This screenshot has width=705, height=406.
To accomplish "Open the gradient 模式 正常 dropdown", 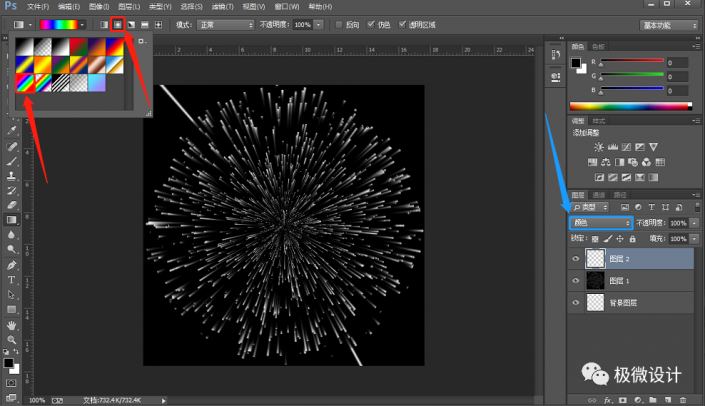I will coord(225,23).
